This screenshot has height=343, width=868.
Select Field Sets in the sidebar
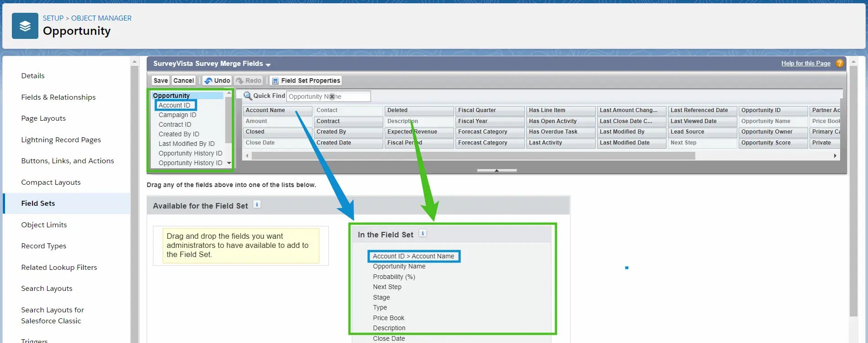[67, 204]
